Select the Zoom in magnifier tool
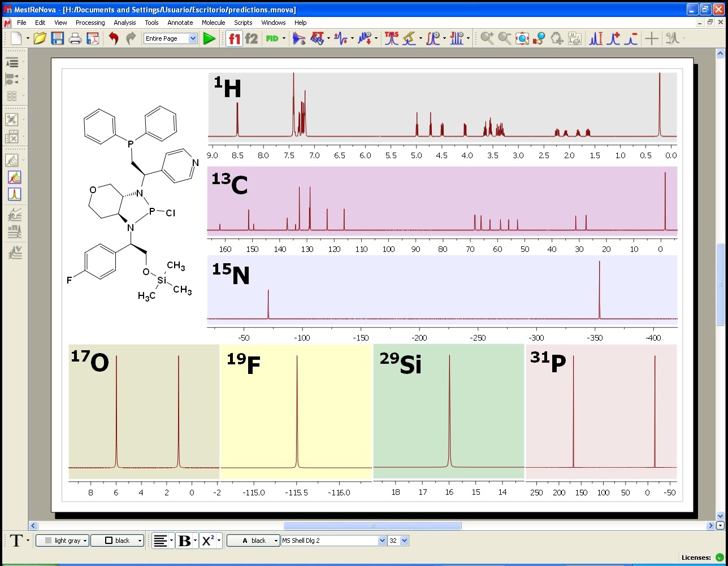The height and width of the screenshot is (566, 728). point(487,38)
